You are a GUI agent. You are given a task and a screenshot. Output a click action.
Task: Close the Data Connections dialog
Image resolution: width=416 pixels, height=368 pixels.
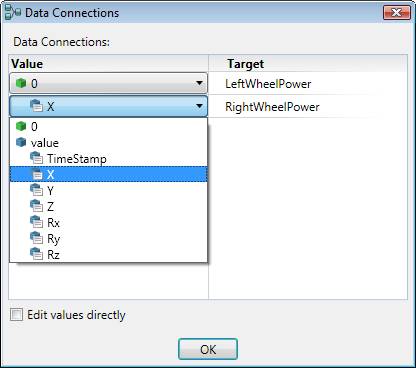tap(397, 13)
